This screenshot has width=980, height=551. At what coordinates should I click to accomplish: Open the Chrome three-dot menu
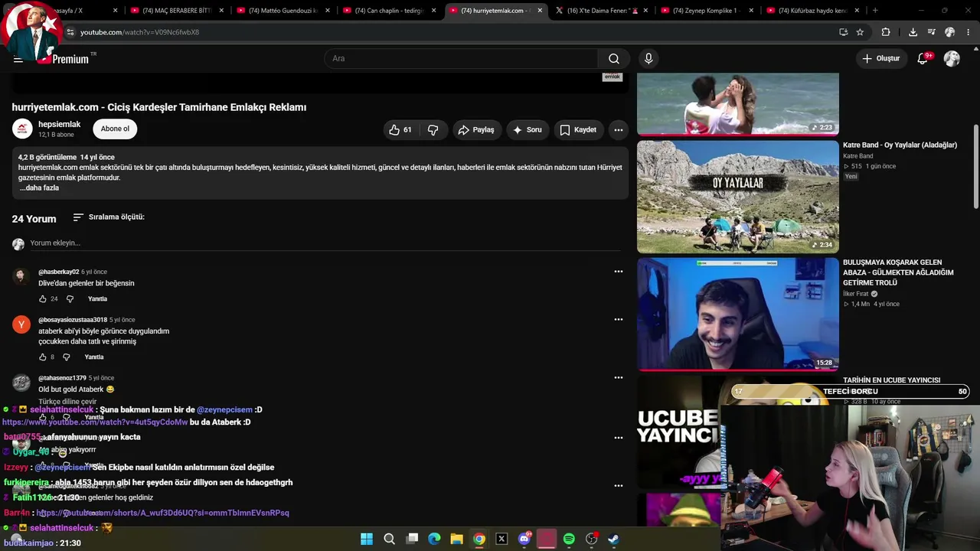tap(969, 32)
